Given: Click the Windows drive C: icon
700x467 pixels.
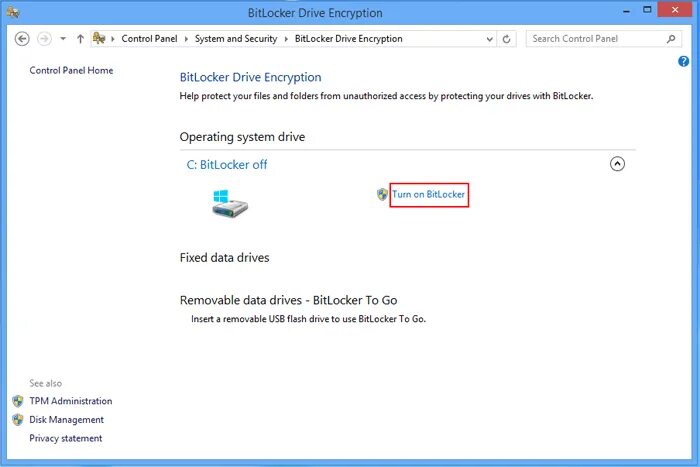Looking at the screenshot, I should pos(229,204).
